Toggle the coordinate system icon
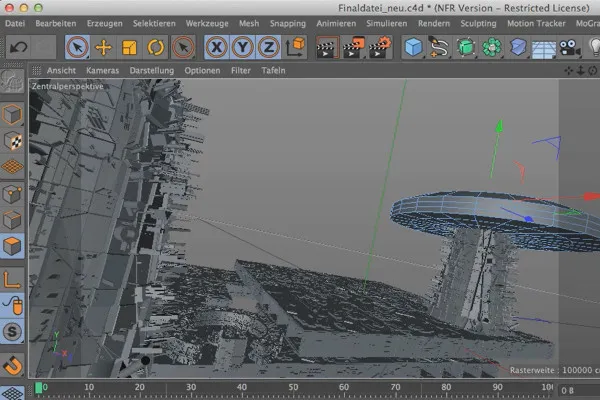The image size is (600, 400). (295, 47)
